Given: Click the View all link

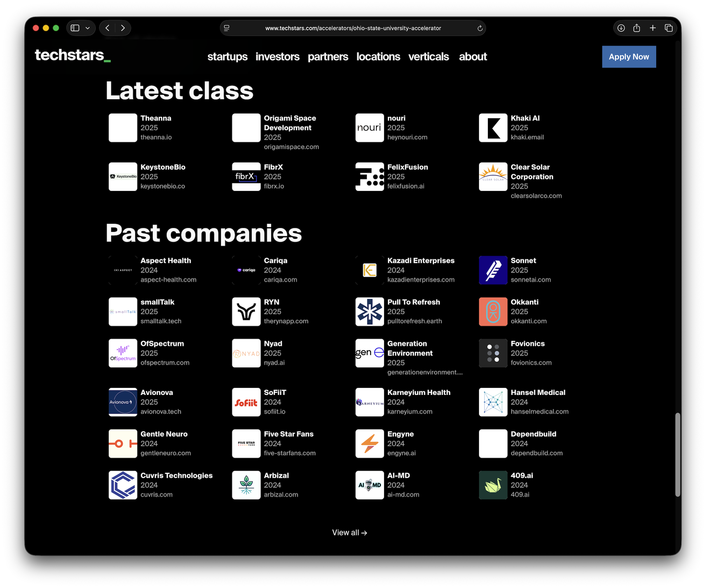Looking at the screenshot, I should [349, 533].
